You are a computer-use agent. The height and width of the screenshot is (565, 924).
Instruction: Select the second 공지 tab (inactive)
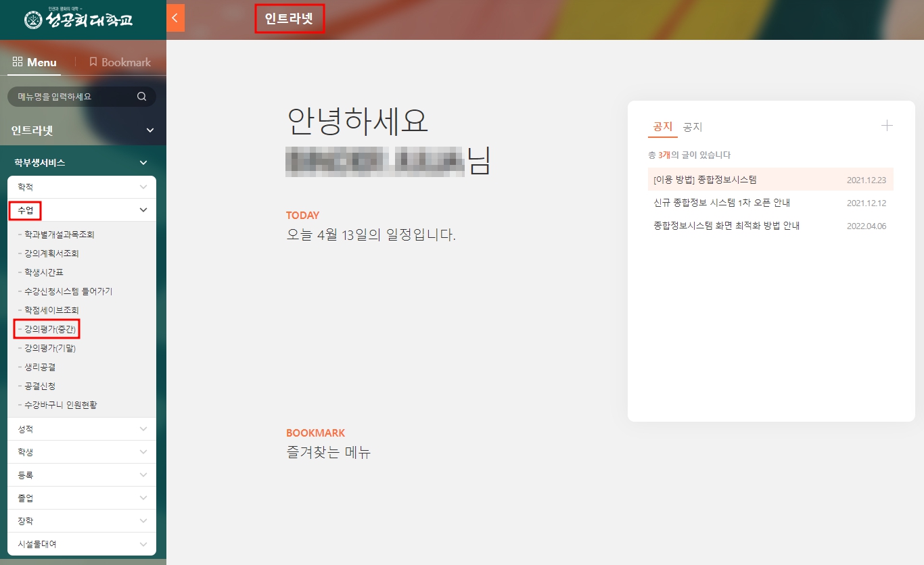pyautogui.click(x=693, y=126)
